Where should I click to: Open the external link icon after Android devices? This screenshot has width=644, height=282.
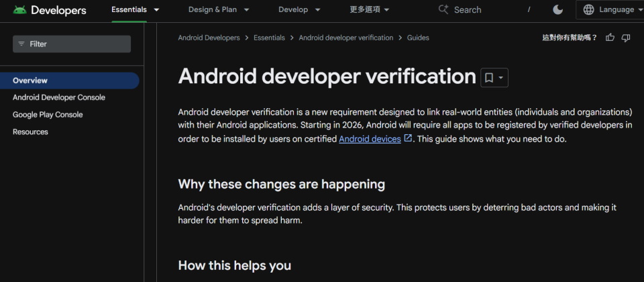click(x=408, y=139)
